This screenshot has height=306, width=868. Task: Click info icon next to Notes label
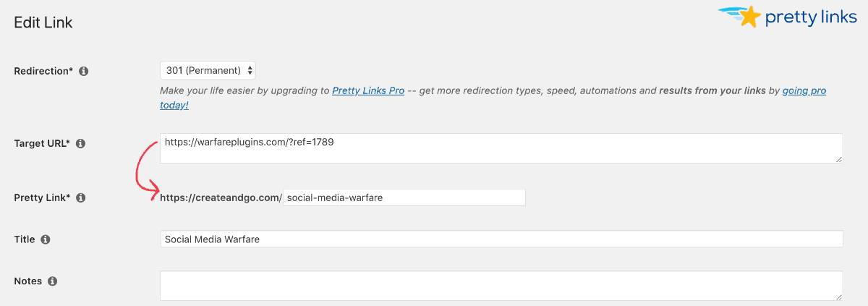(x=53, y=281)
